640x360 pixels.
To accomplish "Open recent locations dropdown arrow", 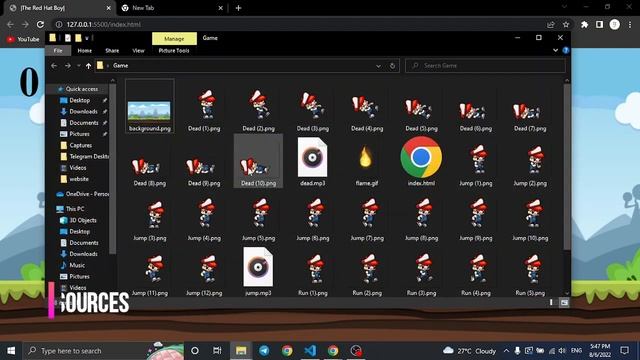I will 79,66.
